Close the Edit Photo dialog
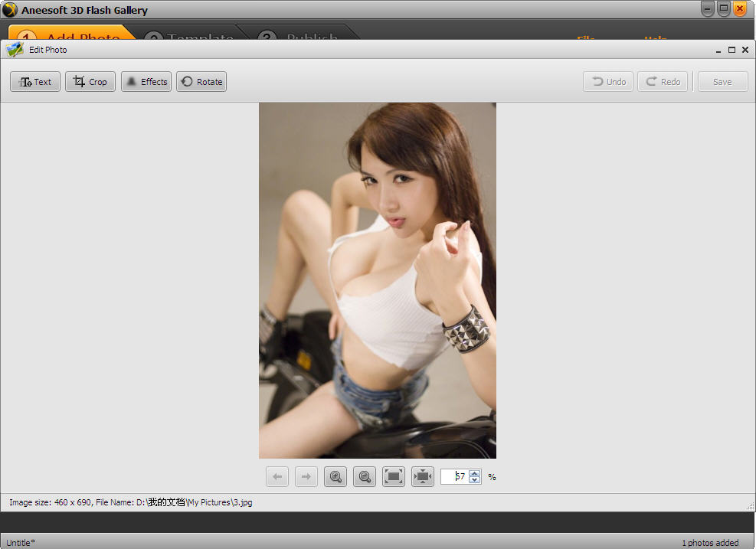The height and width of the screenshot is (549, 756). pos(745,50)
